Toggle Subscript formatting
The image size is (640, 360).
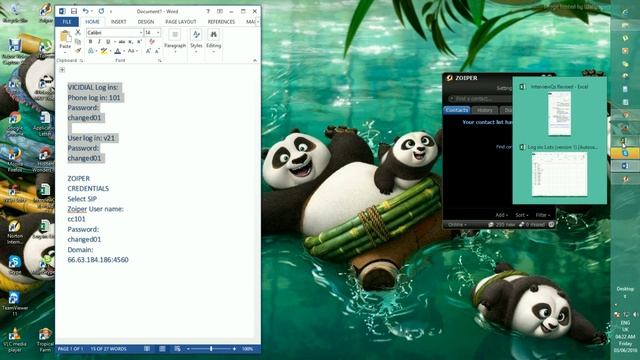[131, 42]
